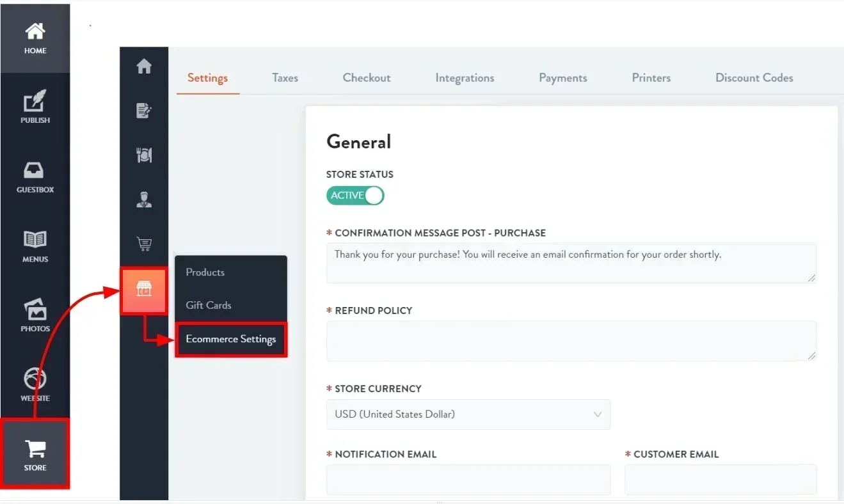This screenshot has height=504, width=844.
Task: Click the inner sidebar shopping cart icon
Action: (x=144, y=244)
